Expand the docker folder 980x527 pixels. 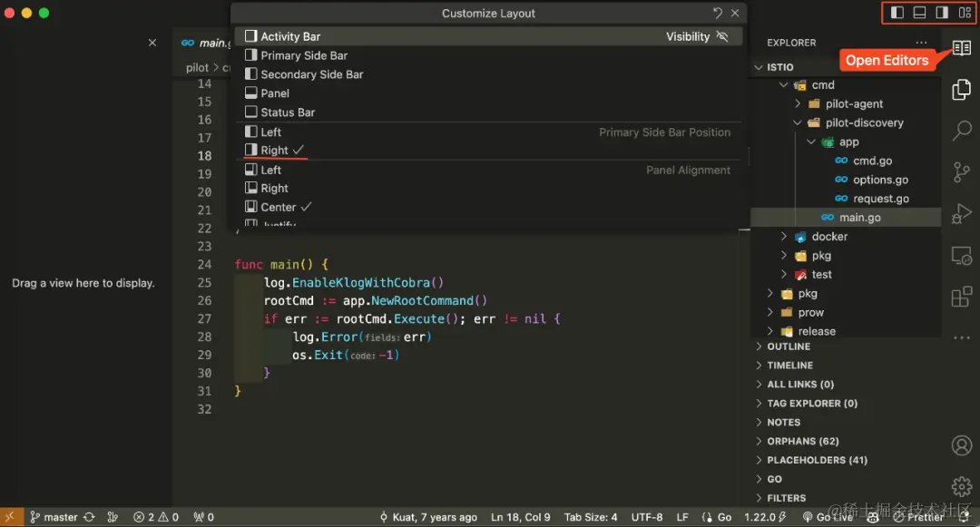[784, 237]
